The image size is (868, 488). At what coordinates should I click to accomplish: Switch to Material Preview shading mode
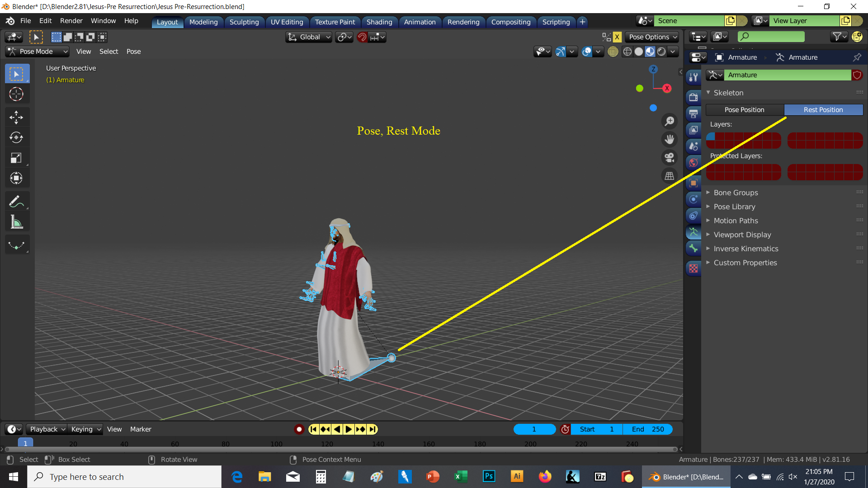point(650,52)
